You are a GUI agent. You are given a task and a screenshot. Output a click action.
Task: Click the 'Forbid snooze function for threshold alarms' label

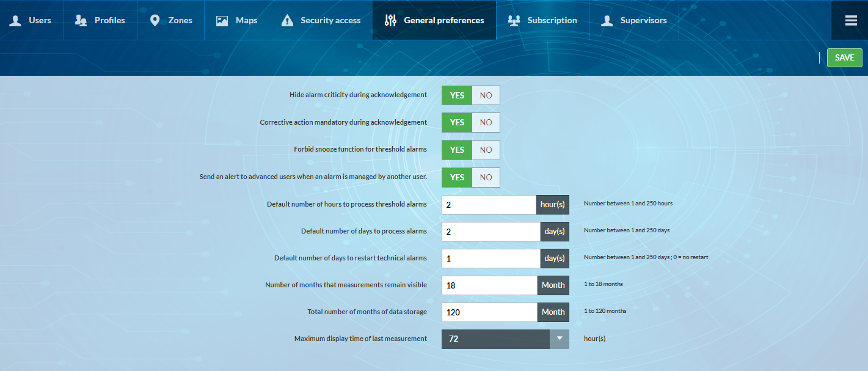tap(360, 149)
